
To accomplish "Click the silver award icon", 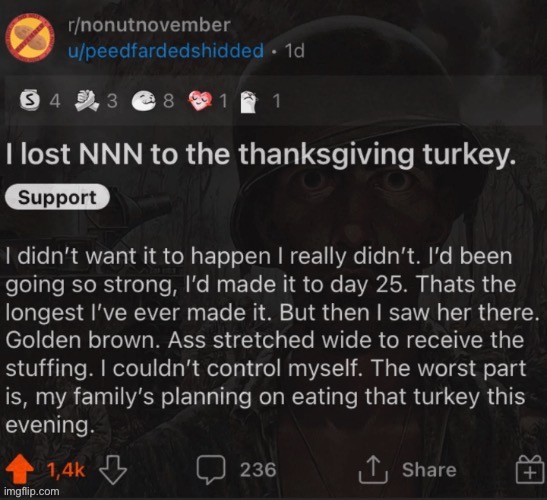I will [29, 101].
